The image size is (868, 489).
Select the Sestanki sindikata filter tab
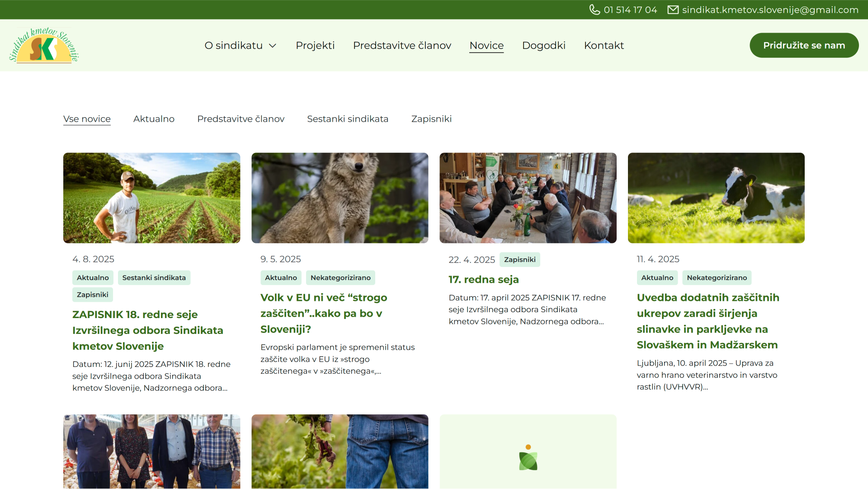tap(348, 119)
